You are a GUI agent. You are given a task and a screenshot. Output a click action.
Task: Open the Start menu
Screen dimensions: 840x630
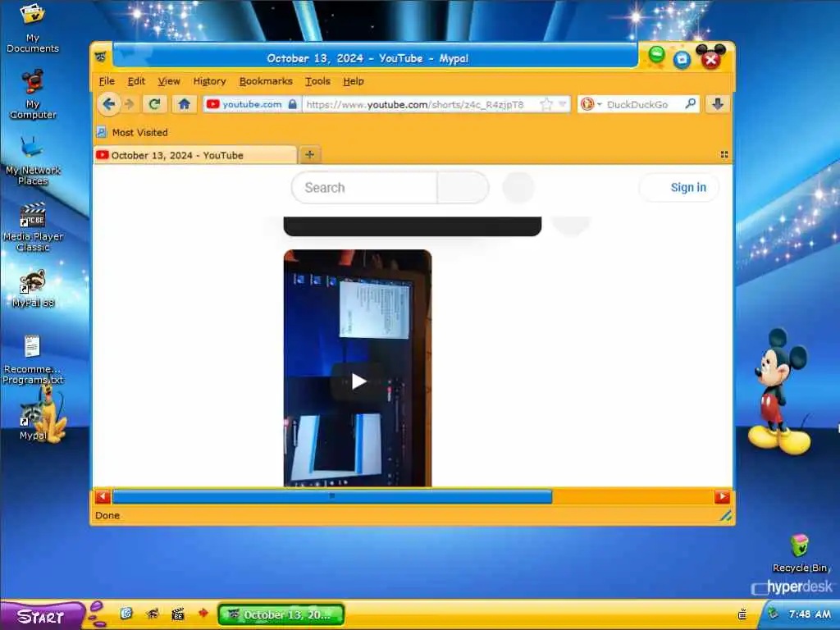[x=41, y=616]
